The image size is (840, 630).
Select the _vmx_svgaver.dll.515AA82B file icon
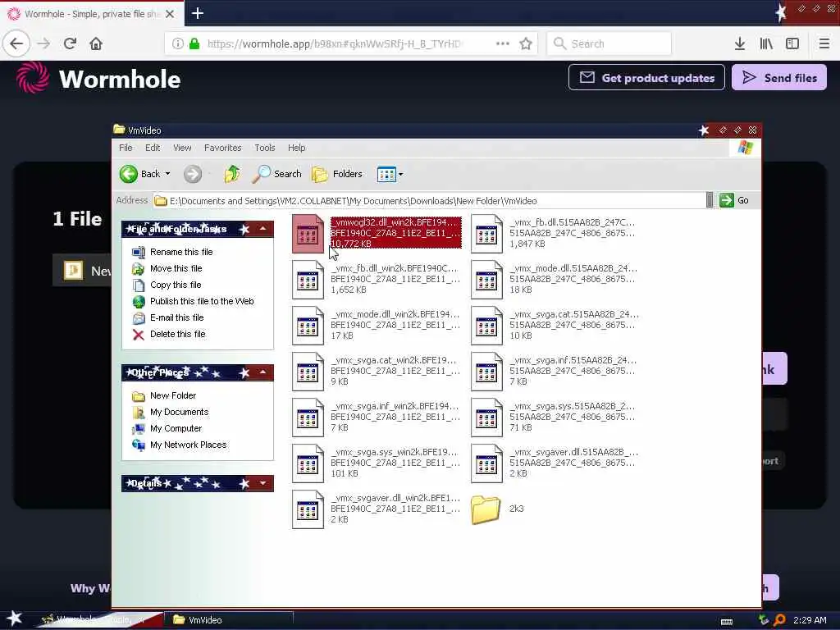click(x=486, y=463)
